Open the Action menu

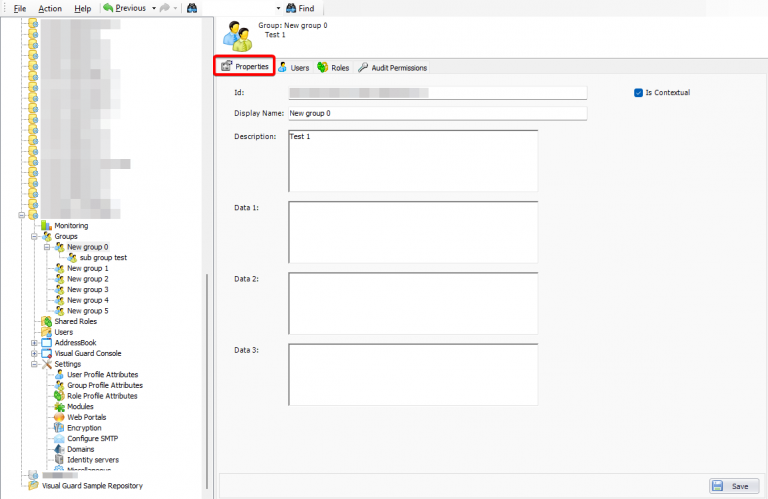[x=50, y=8]
